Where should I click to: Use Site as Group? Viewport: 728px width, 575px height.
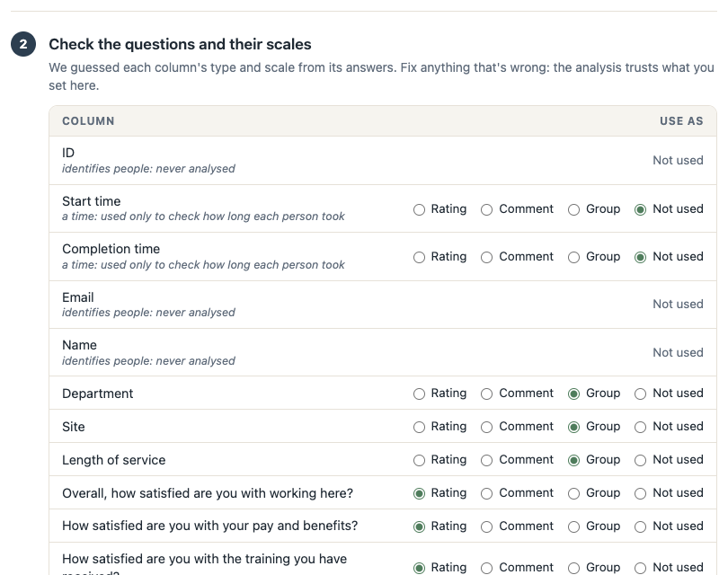click(573, 428)
